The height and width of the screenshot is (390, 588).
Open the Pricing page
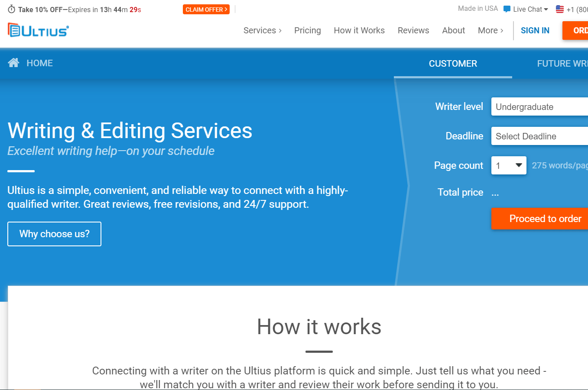pyautogui.click(x=308, y=30)
